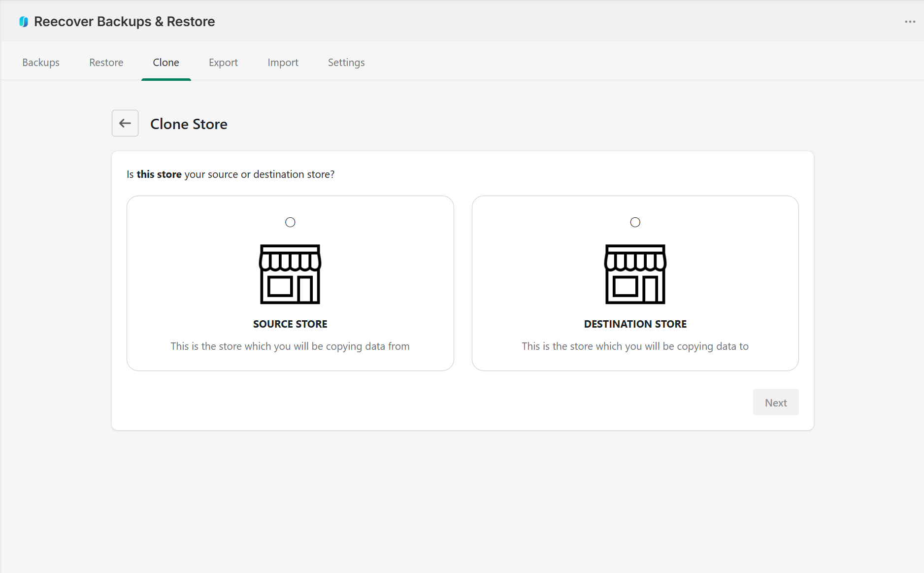Select the Clone tab
The image size is (924, 573).
(166, 63)
